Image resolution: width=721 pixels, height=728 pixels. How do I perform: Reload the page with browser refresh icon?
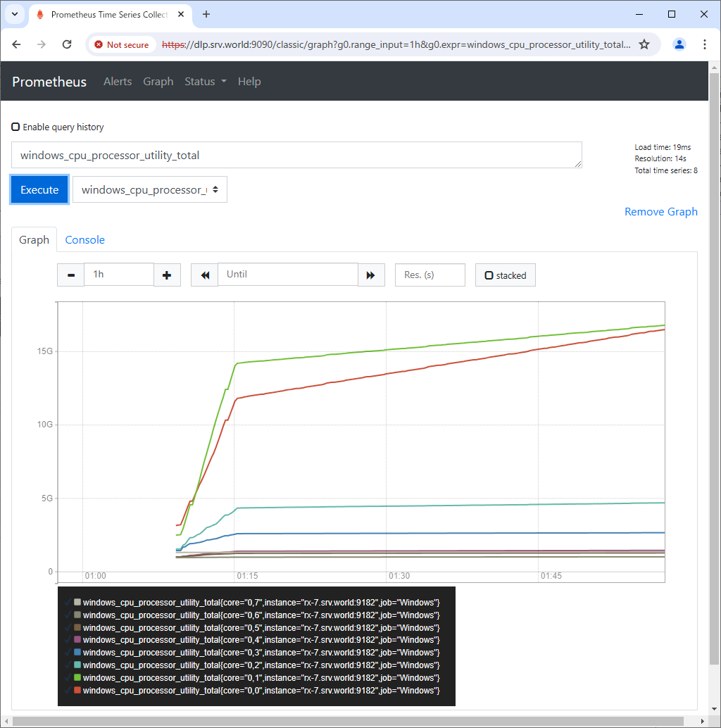coord(67,44)
